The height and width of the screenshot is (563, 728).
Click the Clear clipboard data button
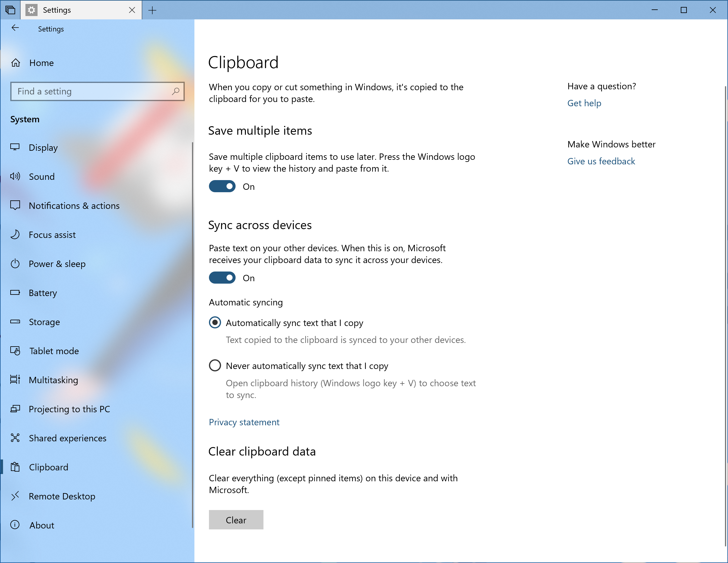pyautogui.click(x=236, y=520)
